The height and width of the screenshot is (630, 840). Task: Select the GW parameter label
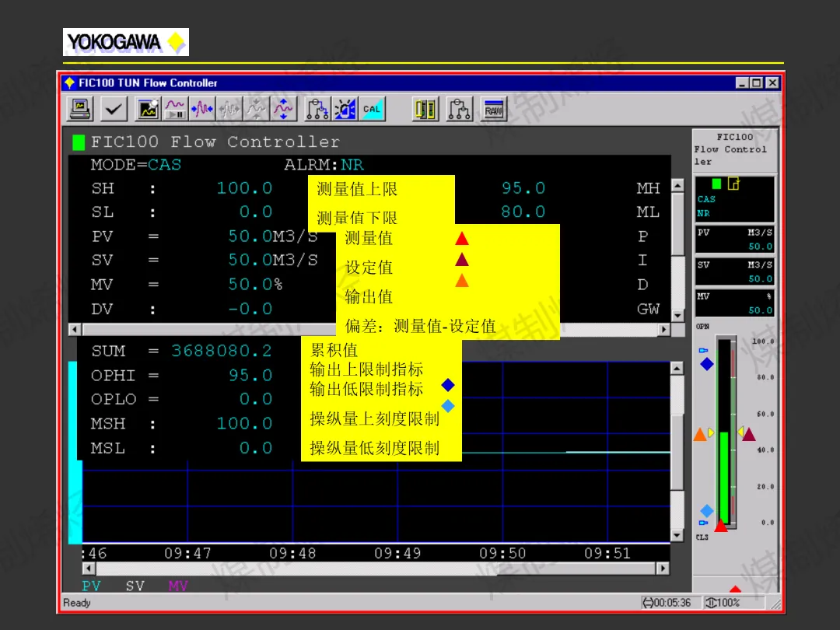point(648,309)
